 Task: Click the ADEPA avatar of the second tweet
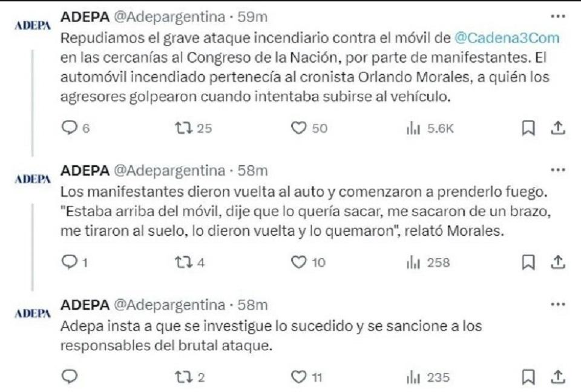pos(32,180)
